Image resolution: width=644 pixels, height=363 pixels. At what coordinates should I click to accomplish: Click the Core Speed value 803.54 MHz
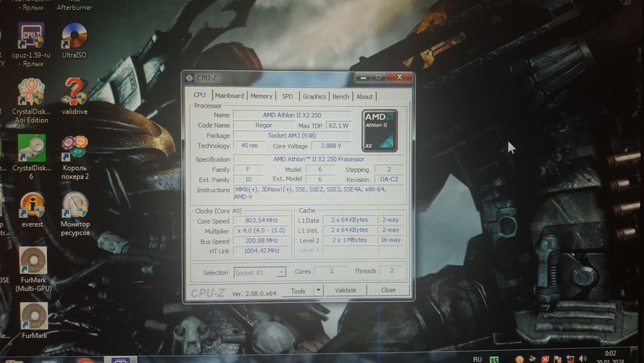pos(261,221)
